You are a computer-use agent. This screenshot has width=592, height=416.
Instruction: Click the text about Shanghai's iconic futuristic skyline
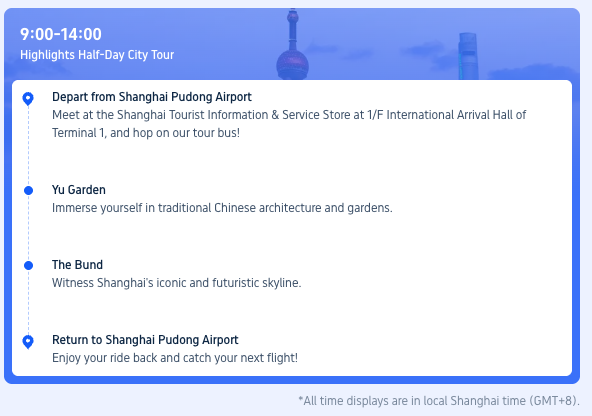coord(176,283)
